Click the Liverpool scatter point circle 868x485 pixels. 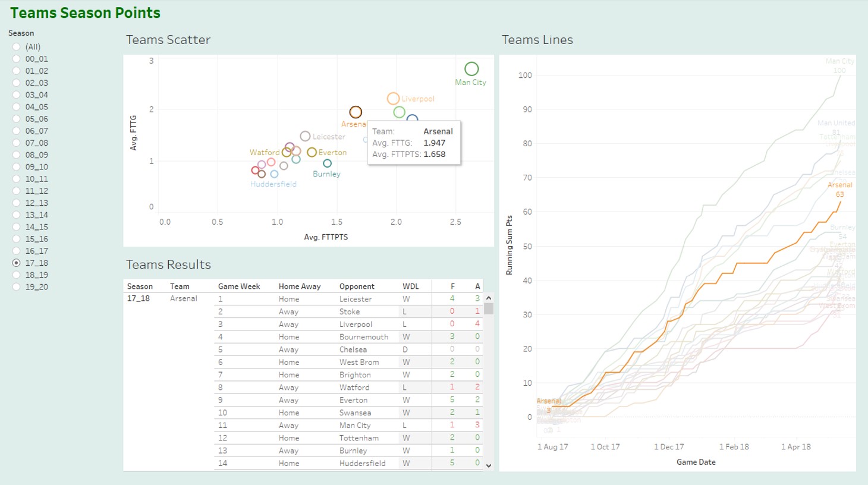393,99
